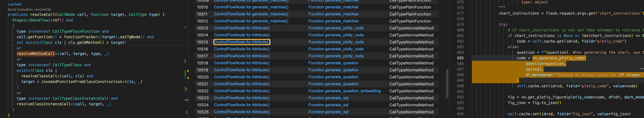Click 'fig_json = fig.to_json()' on line 693

point(535,103)
